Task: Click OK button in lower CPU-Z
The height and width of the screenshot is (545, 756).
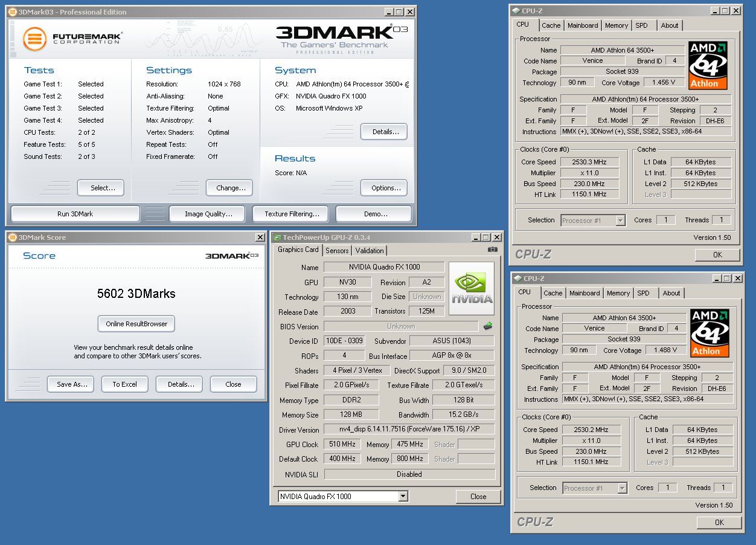Action: tap(719, 523)
